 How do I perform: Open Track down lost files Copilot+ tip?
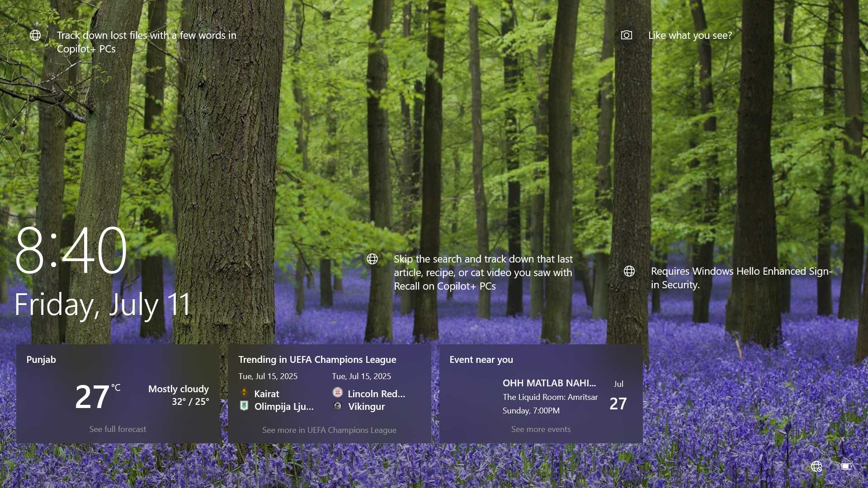pos(146,42)
